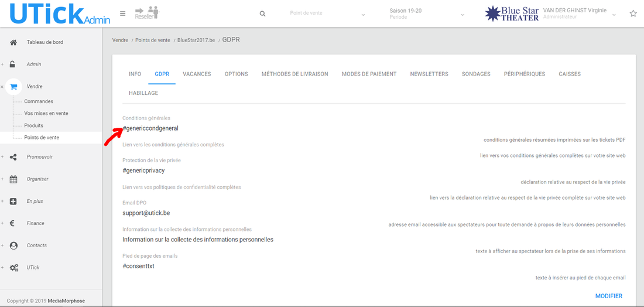The image size is (644, 307).
Task: Click the favorite star icon
Action: pos(633,13)
